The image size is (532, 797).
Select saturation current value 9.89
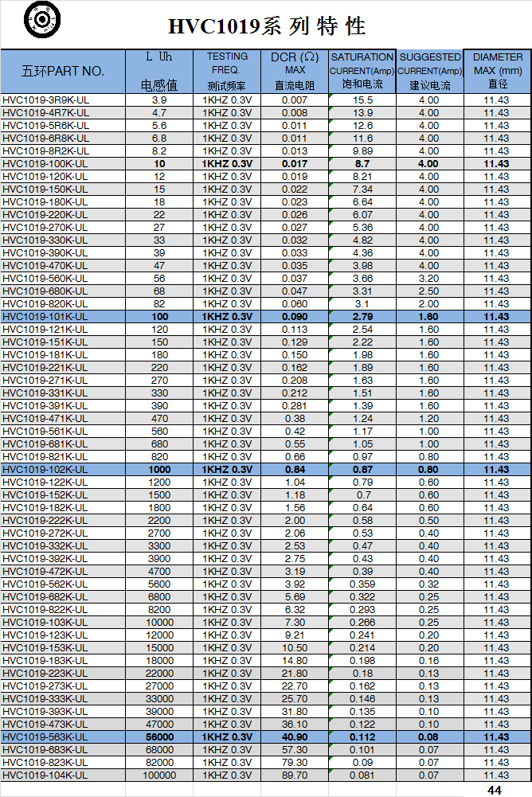(362, 151)
